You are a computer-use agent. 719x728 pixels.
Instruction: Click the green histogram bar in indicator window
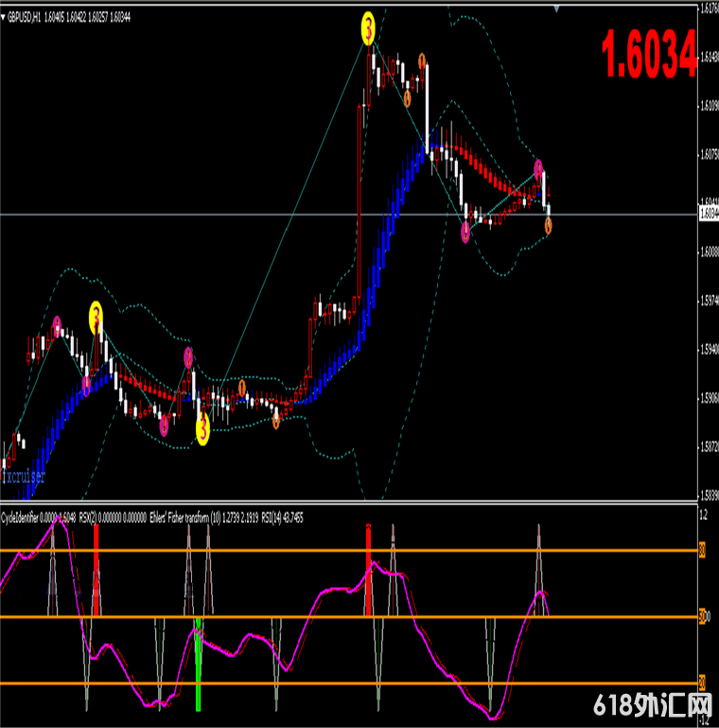pyautogui.click(x=199, y=664)
